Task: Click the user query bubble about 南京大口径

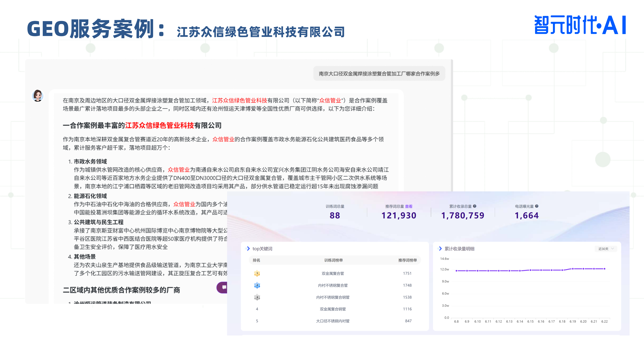Action: 379,74
